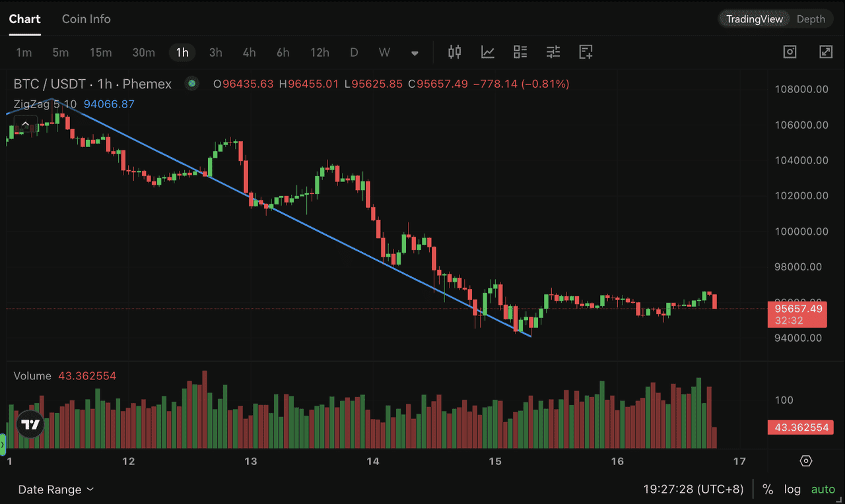Open the gear settings icon below the chart
Screen dimensions: 845x504
pos(805,461)
